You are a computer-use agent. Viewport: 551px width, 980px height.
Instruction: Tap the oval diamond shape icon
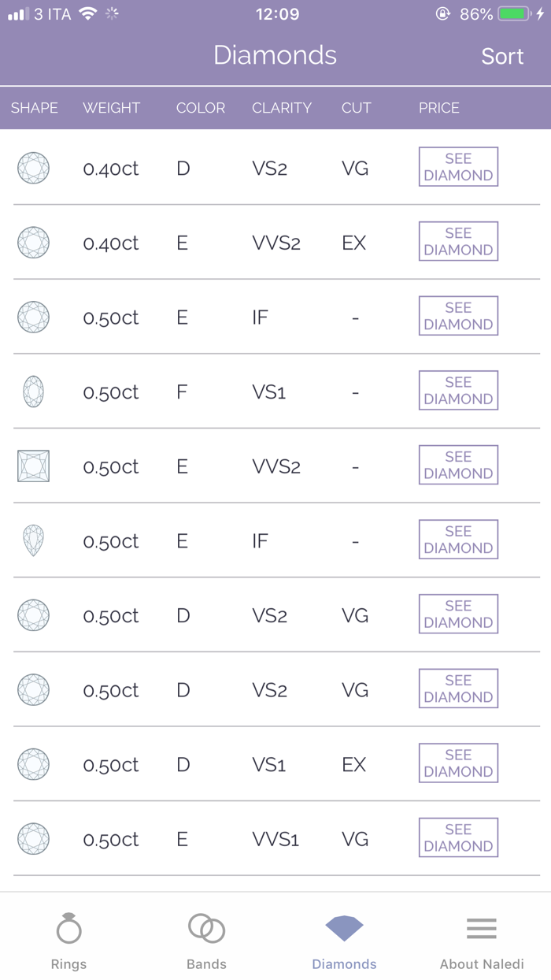point(33,392)
